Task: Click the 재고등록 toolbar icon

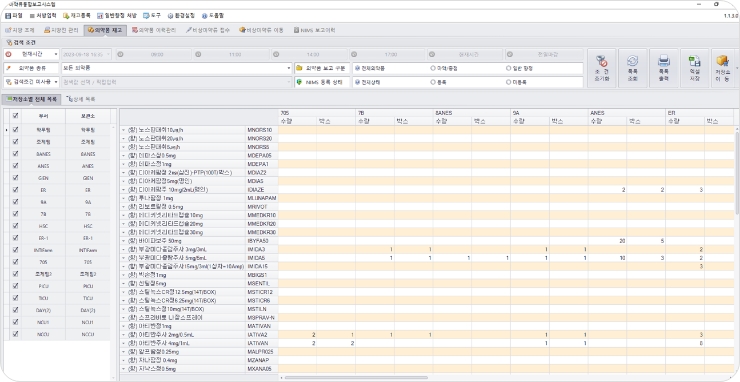Action: click(66, 16)
